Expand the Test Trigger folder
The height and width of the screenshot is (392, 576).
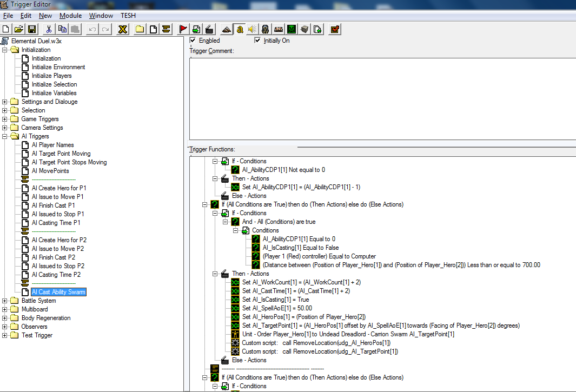click(4, 335)
